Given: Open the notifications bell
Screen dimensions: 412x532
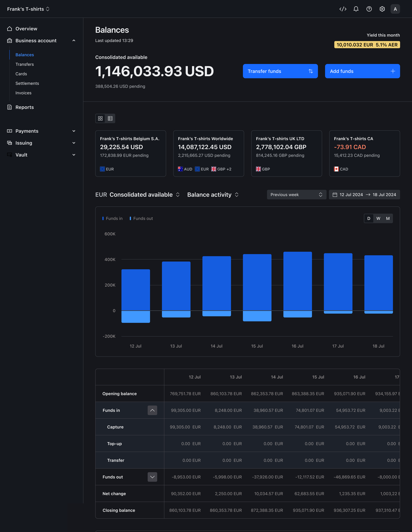Looking at the screenshot, I should click(x=356, y=9).
